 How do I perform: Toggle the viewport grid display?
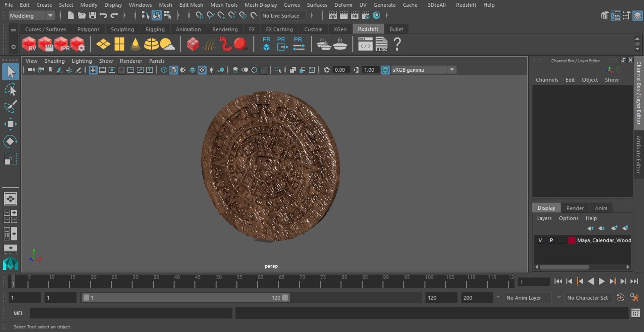coord(93,70)
